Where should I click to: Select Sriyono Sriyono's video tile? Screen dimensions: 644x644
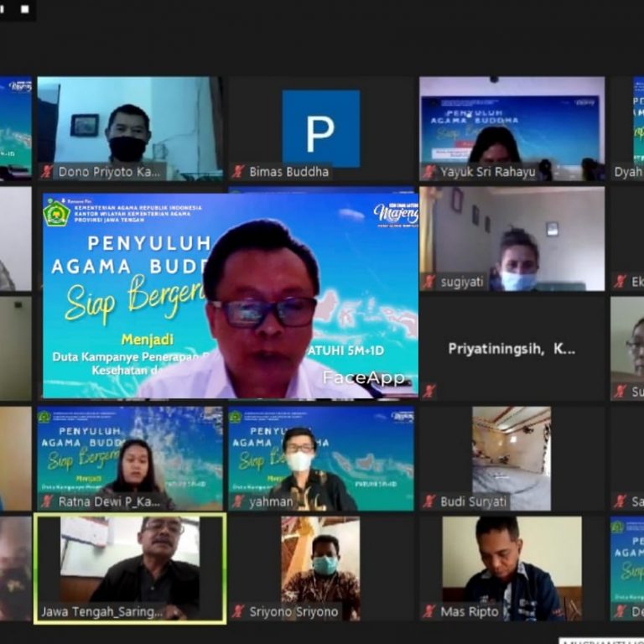tap(321, 569)
